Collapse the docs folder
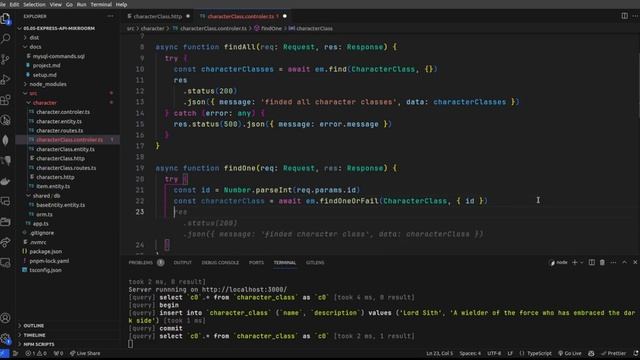Image resolution: width=640 pixels, height=360 pixels. 35,47
